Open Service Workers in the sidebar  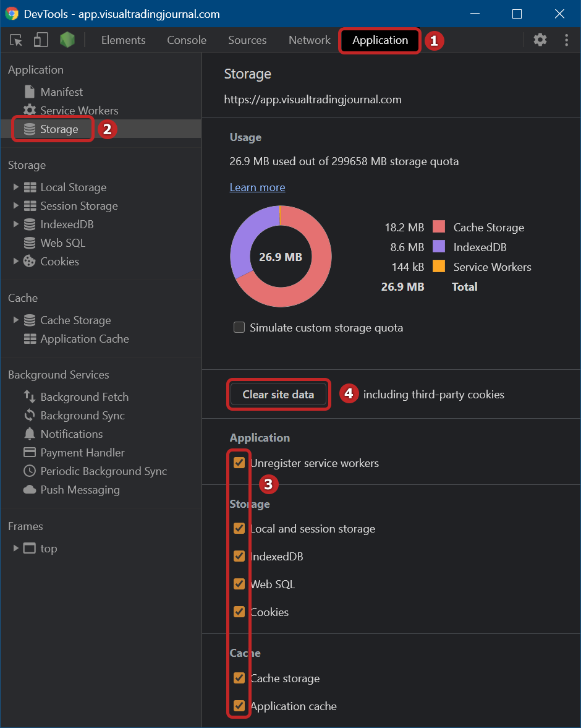(x=79, y=111)
